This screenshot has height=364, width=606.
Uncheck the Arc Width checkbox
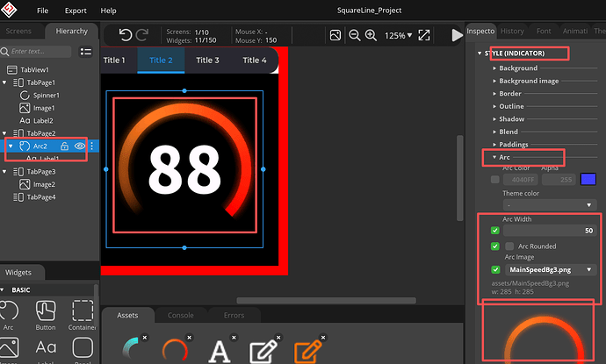[x=495, y=231]
